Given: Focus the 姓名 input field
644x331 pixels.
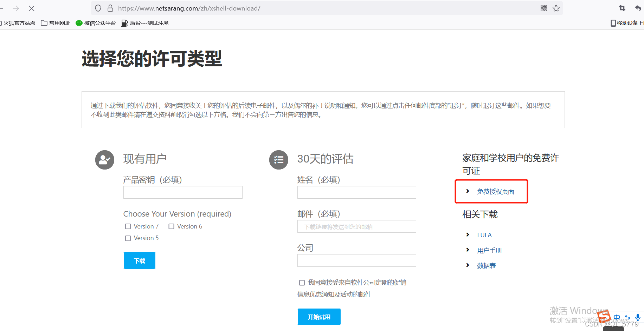Looking at the screenshot, I should [357, 192].
